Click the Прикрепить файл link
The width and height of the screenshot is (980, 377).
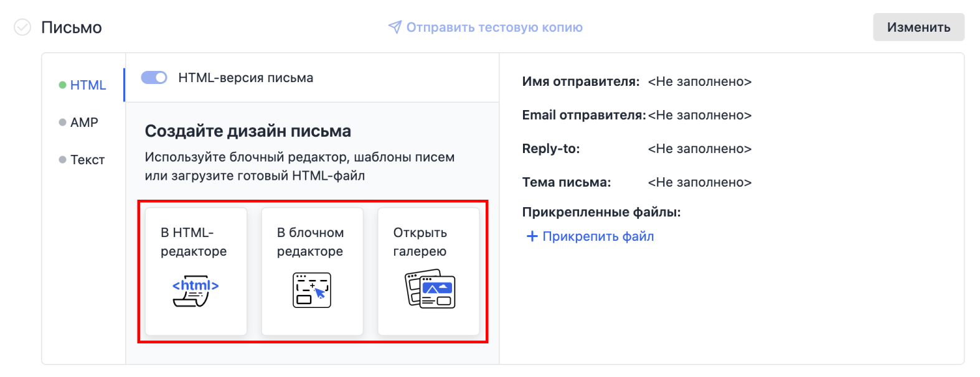[598, 236]
